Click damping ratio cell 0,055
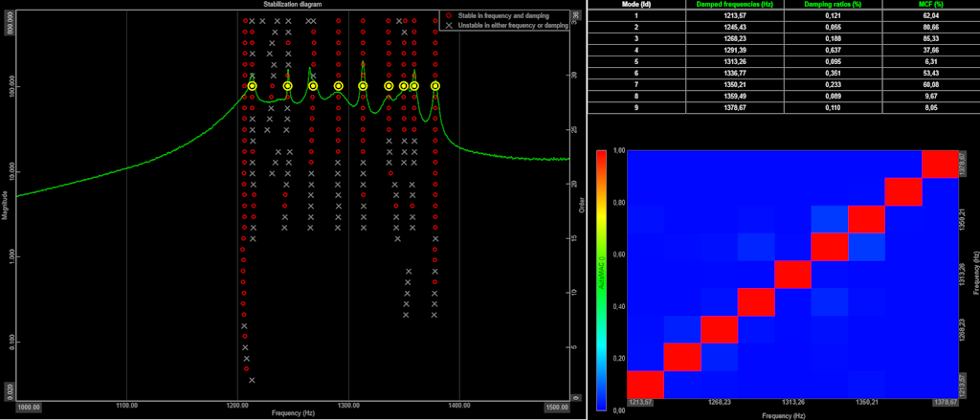This screenshot has height=420, width=980. (x=833, y=27)
